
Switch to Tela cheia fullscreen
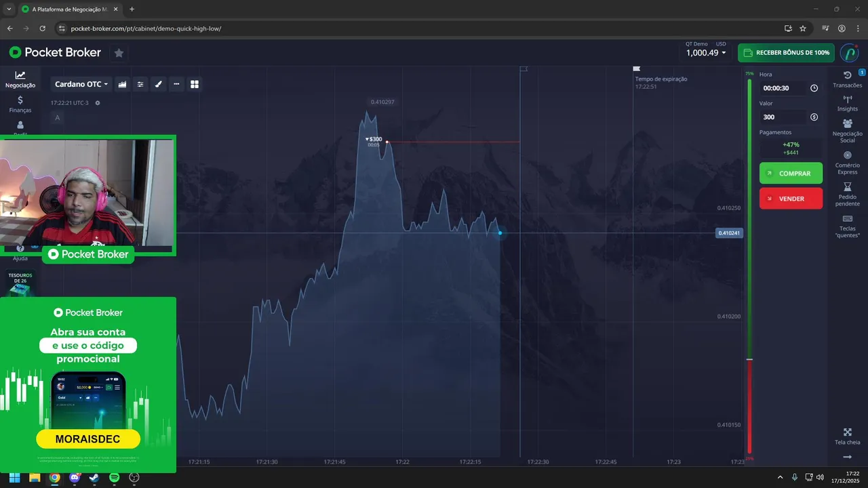[x=847, y=436]
